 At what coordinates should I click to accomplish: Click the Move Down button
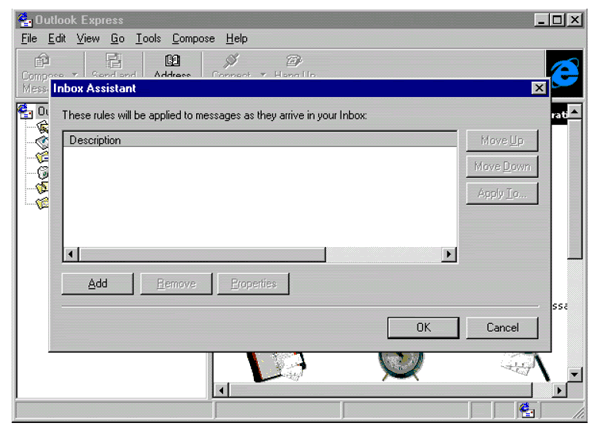[502, 166]
